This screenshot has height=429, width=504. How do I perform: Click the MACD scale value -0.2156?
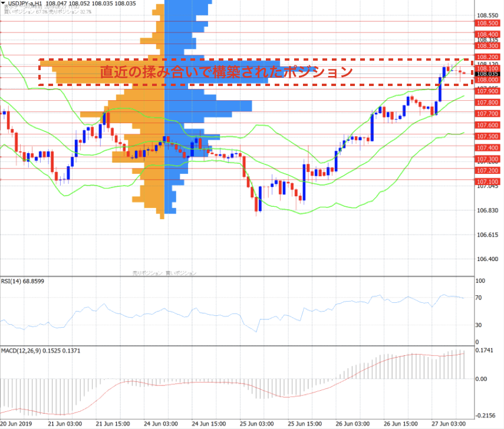coord(485,415)
